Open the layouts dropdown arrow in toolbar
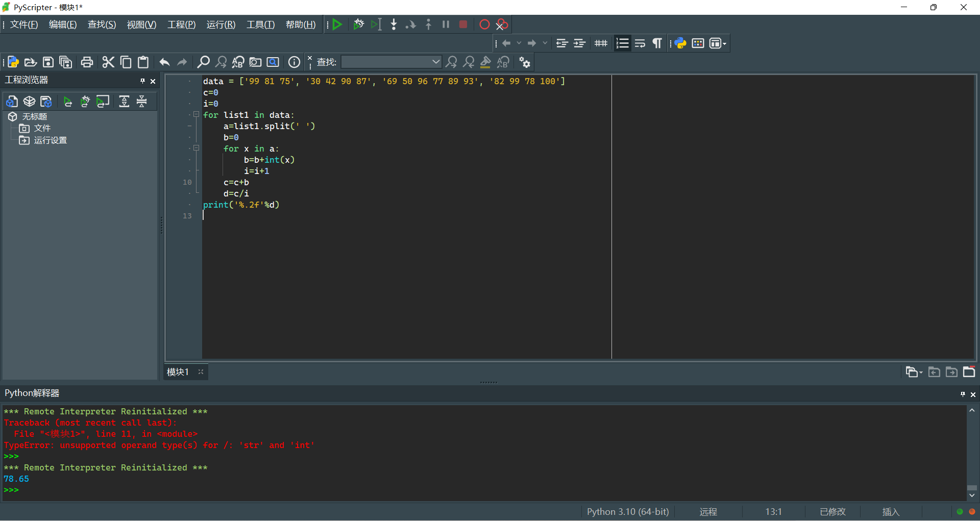Viewport: 980px width, 521px height. (x=724, y=43)
